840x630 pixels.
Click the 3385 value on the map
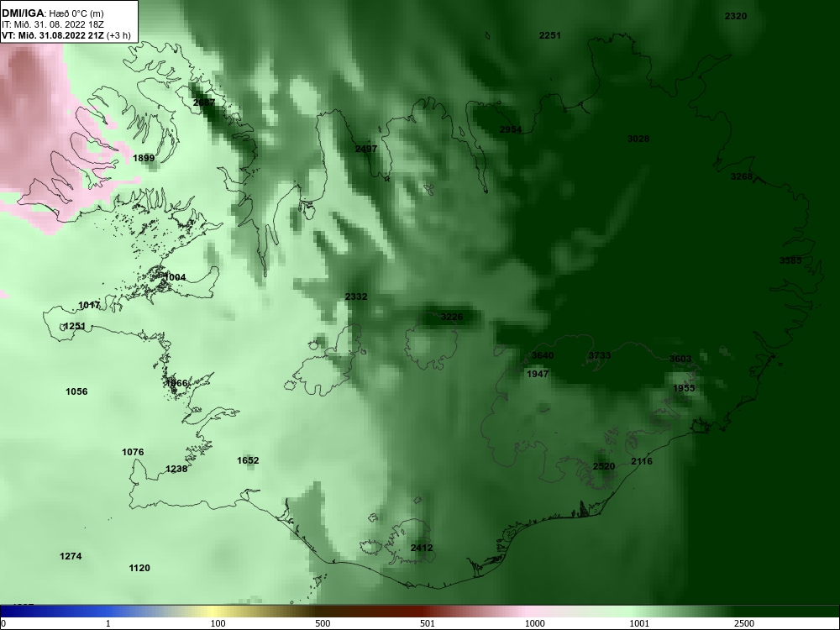point(790,260)
